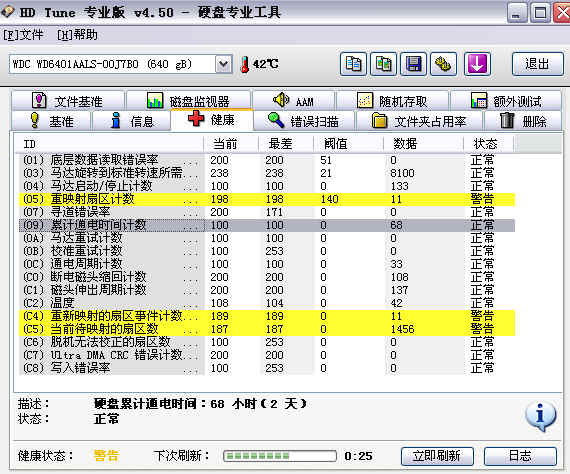Click the red cross health icon
Screen dimensions: 570x474
(196, 118)
